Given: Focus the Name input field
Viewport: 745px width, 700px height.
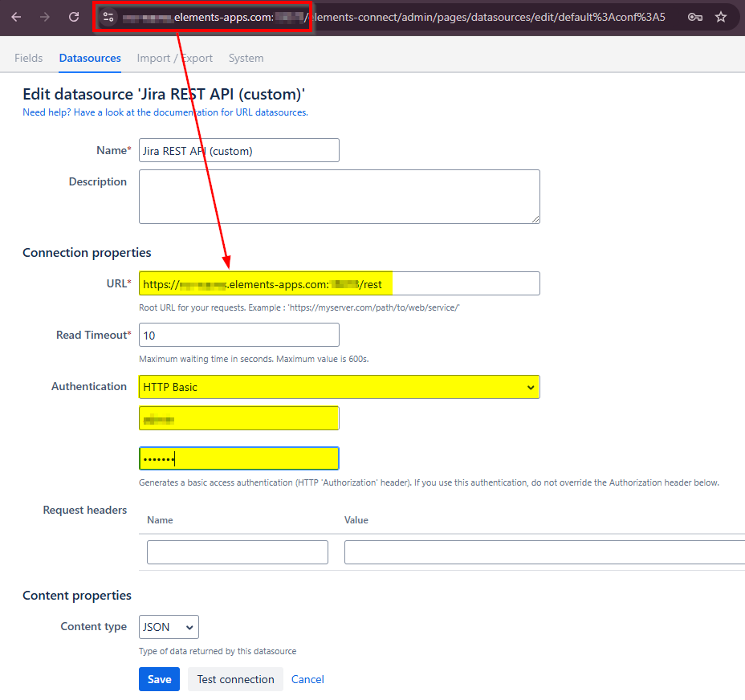Looking at the screenshot, I should point(238,150).
